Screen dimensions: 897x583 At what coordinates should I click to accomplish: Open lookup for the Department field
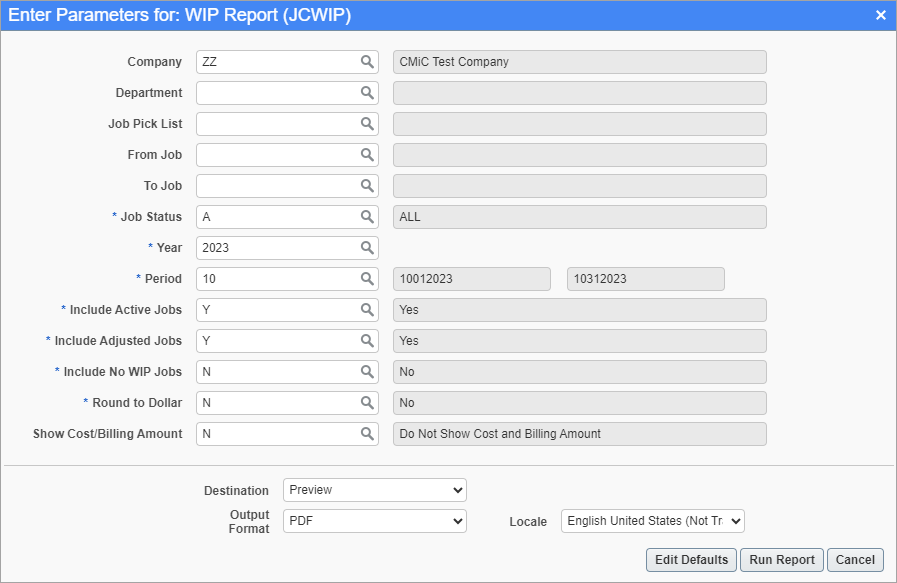(367, 93)
